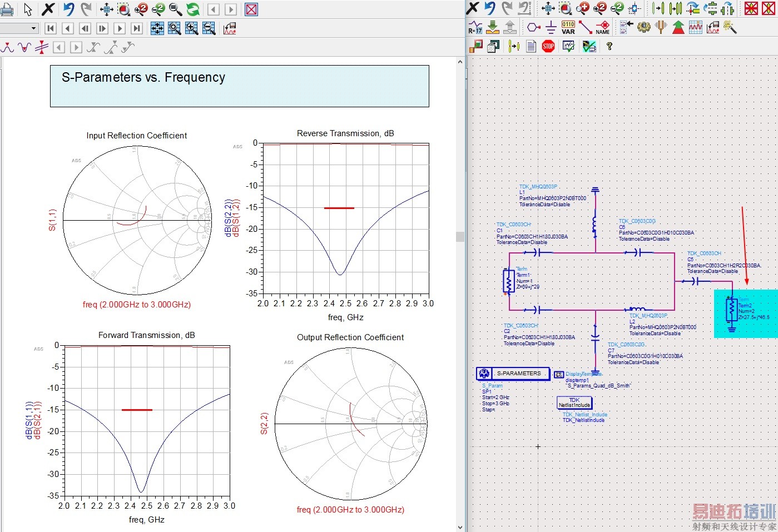Click the VAR variable equation icon
This screenshot has height=532, width=778.
[568, 27]
